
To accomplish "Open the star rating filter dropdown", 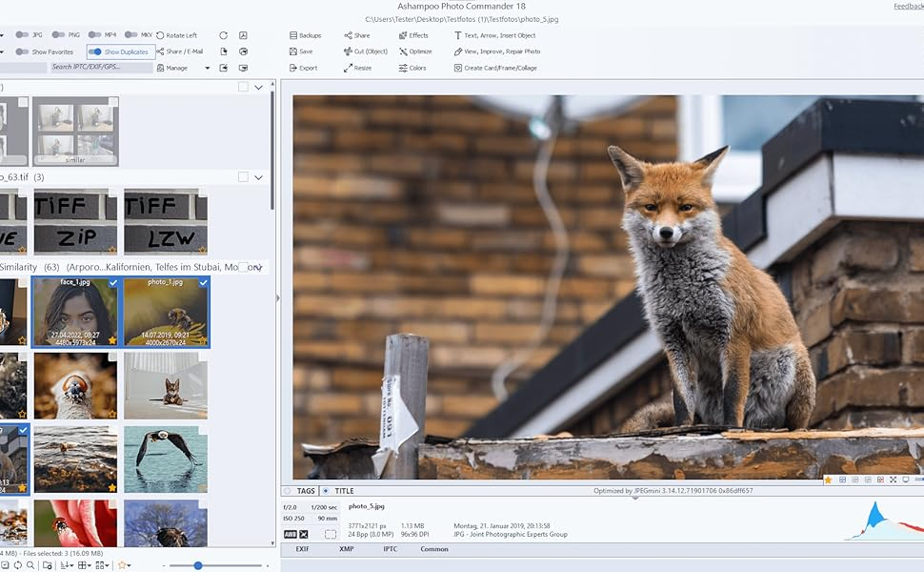I will pos(124,565).
